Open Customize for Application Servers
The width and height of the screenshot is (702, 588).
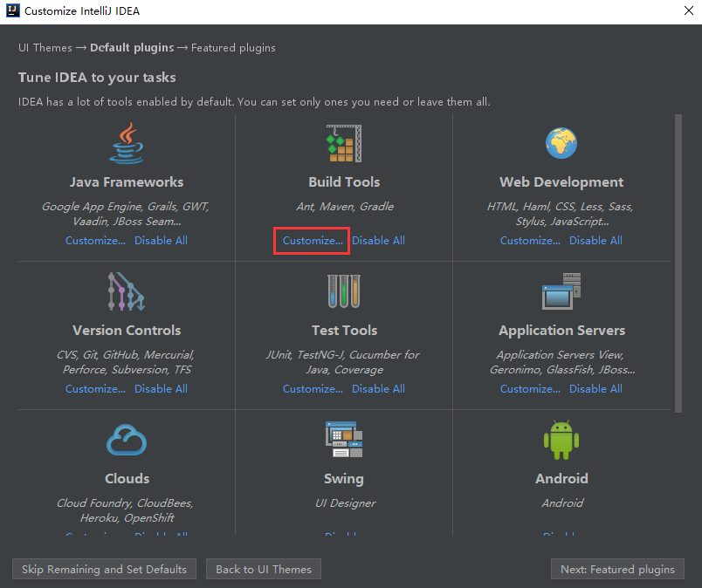pyautogui.click(x=530, y=389)
